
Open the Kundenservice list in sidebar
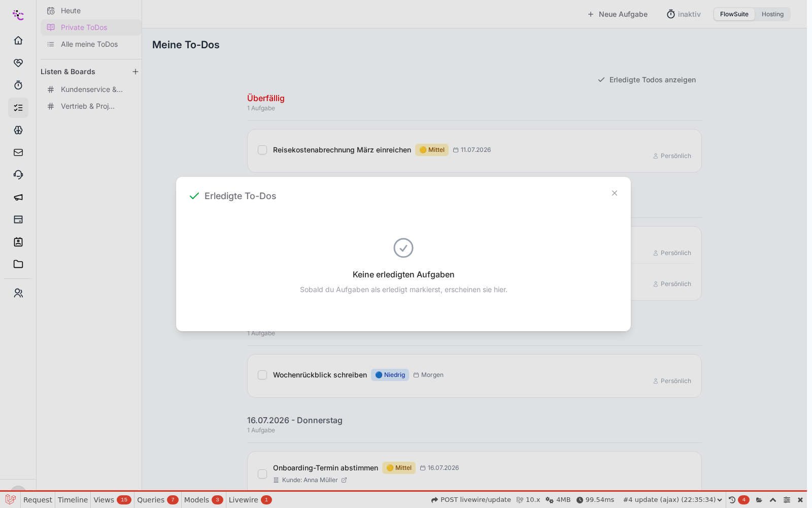point(91,89)
